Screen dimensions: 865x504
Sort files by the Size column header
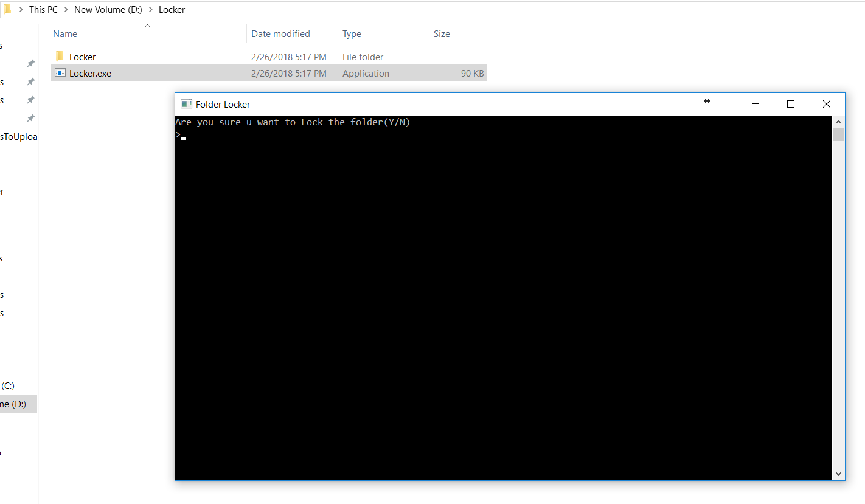click(442, 33)
